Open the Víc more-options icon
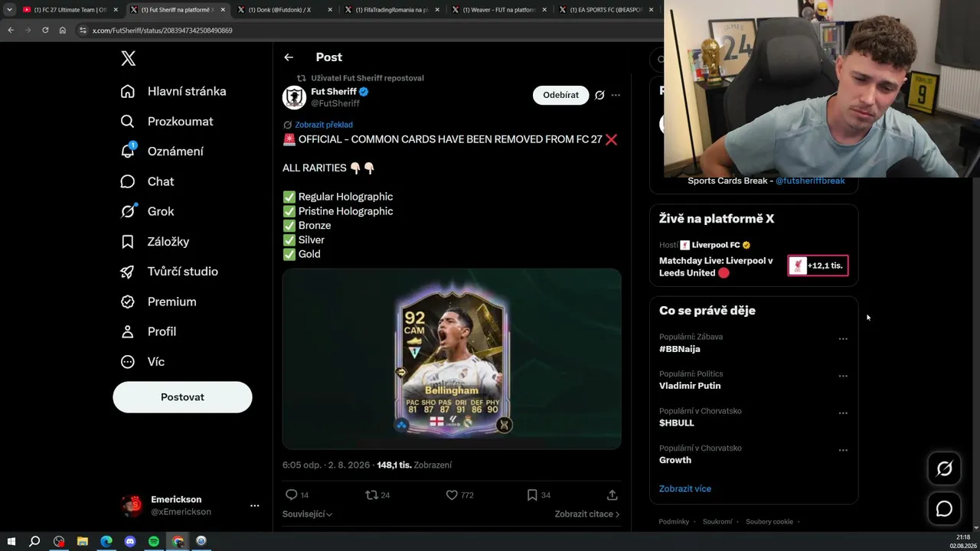This screenshot has width=980, height=551. [x=128, y=361]
